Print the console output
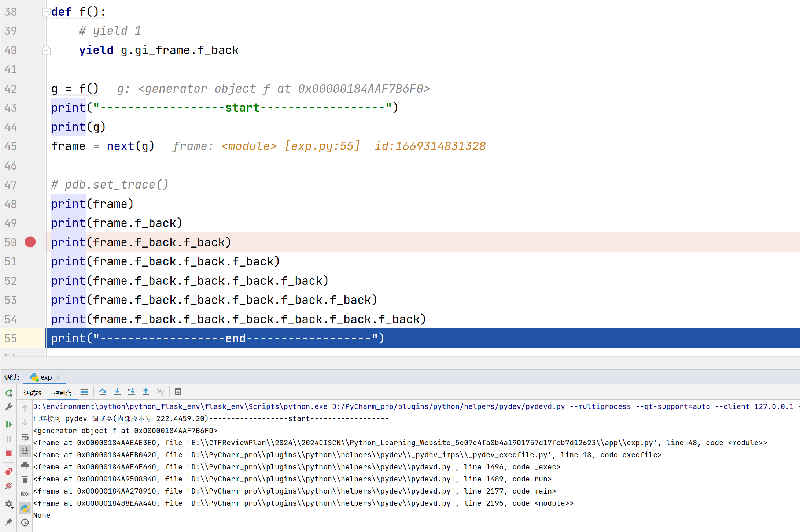The height and width of the screenshot is (532, 800). (x=25, y=465)
